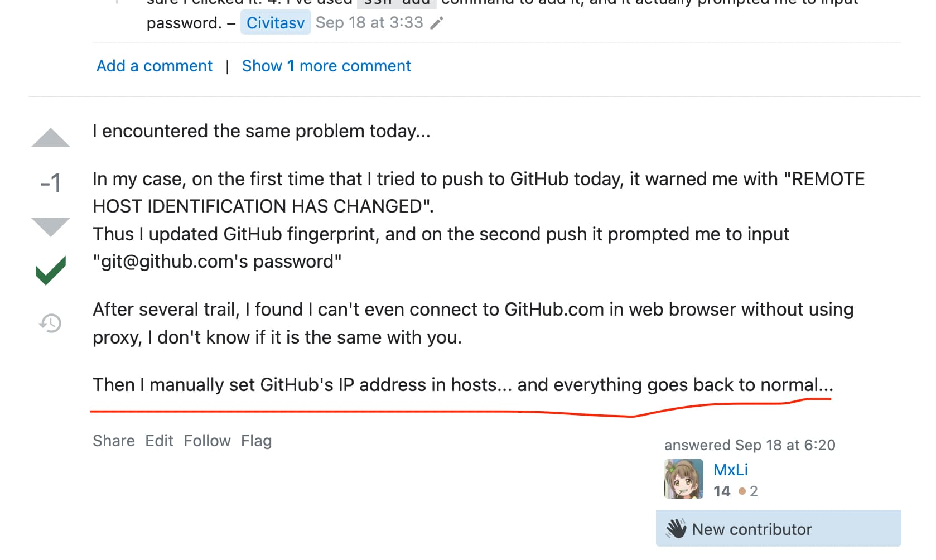Follow this answer
Image resolution: width=936 pixels, height=560 pixels.
[207, 441]
